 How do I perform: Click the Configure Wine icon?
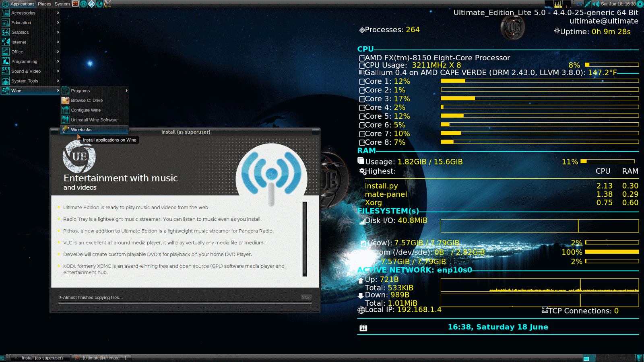point(65,110)
